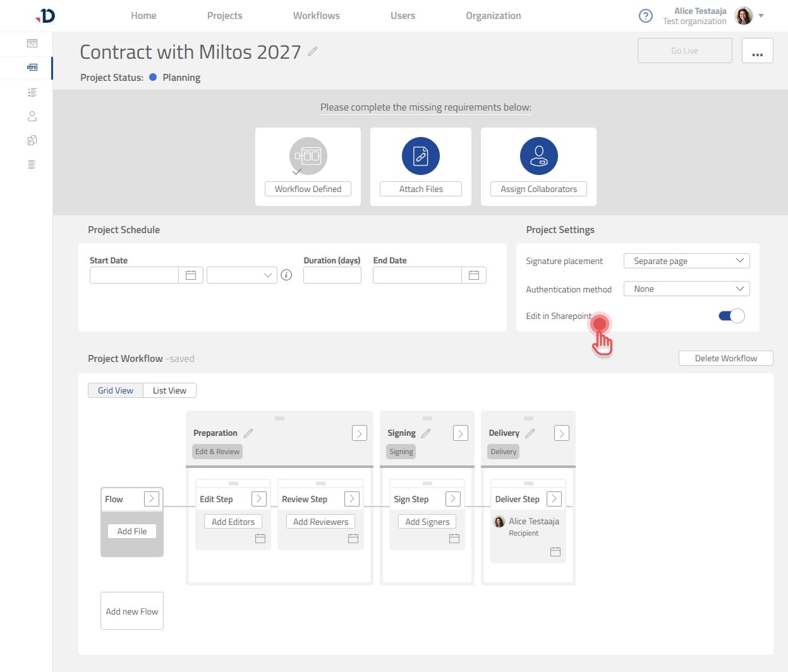Expand the Delivery stage chevron
The width and height of the screenshot is (788, 672).
pos(562,433)
